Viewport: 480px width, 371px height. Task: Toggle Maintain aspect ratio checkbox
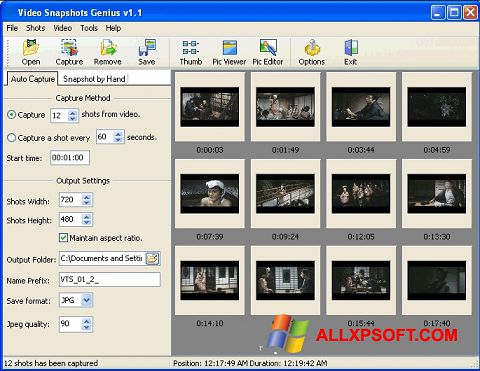click(x=63, y=238)
